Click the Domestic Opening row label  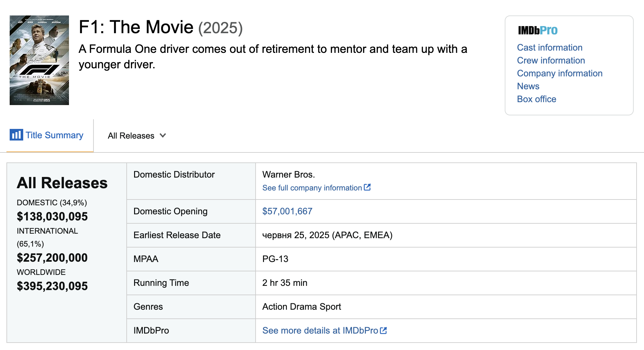point(171,211)
